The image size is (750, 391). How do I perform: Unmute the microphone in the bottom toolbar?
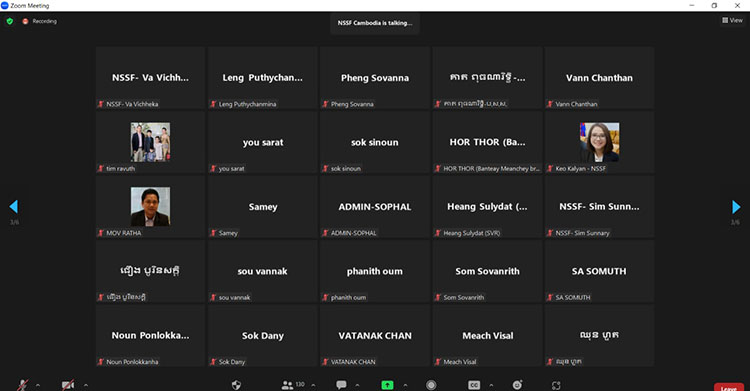click(x=22, y=385)
